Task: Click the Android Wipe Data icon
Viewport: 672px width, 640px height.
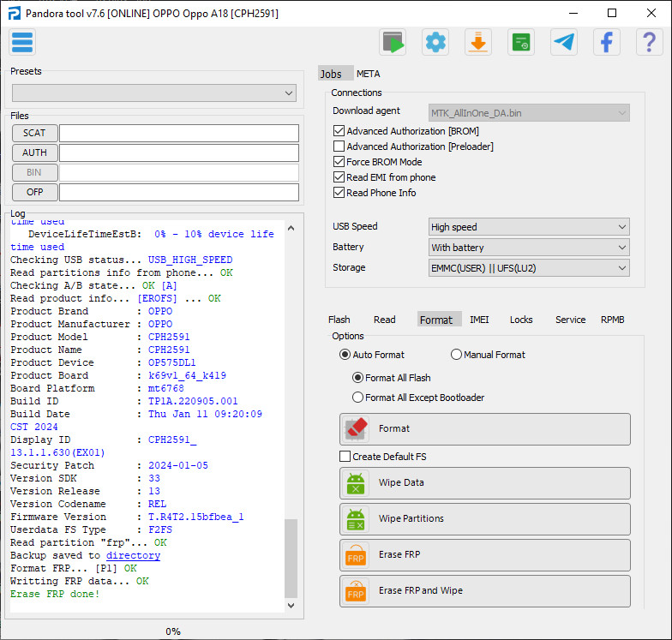Action: (356, 483)
